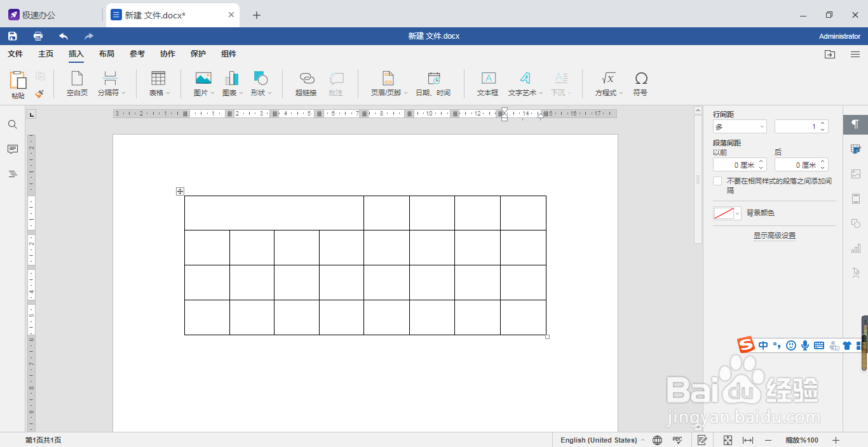The image size is (868, 447).
Task: Click the spacing before (以前) field
Action: 740,165
